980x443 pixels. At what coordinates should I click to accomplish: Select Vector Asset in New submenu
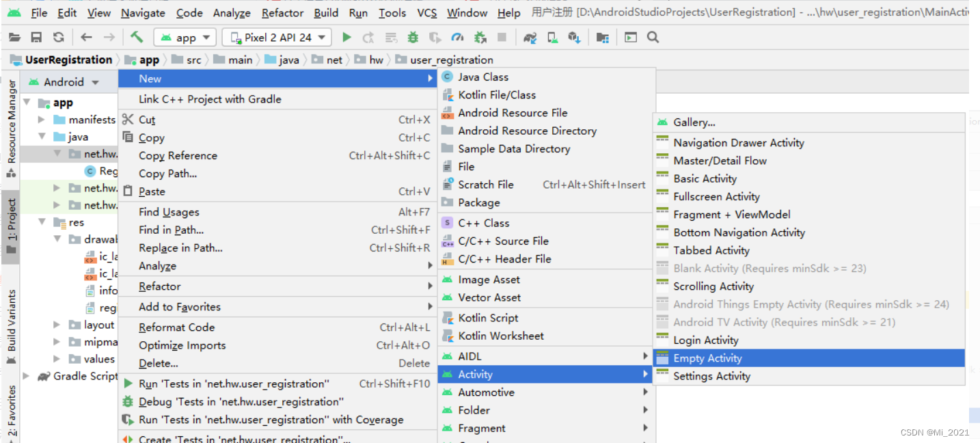click(547, 297)
